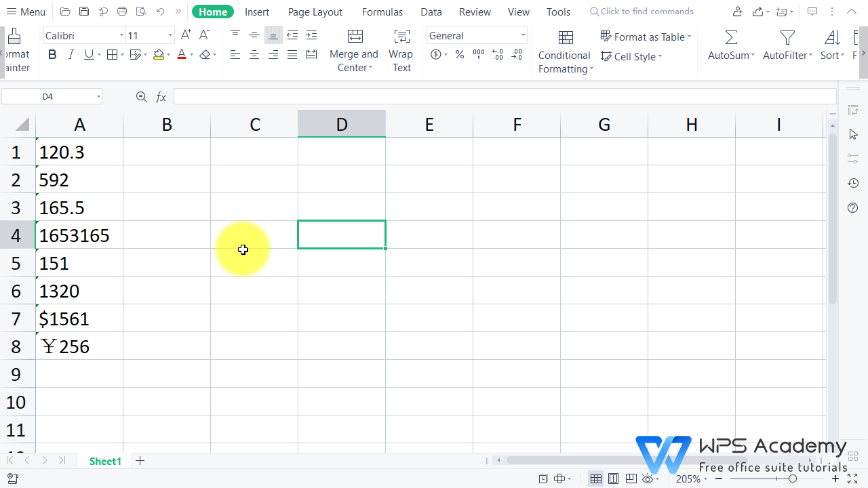The width and height of the screenshot is (868, 488).
Task: Click the zoom slider handle
Action: [x=792, y=479]
